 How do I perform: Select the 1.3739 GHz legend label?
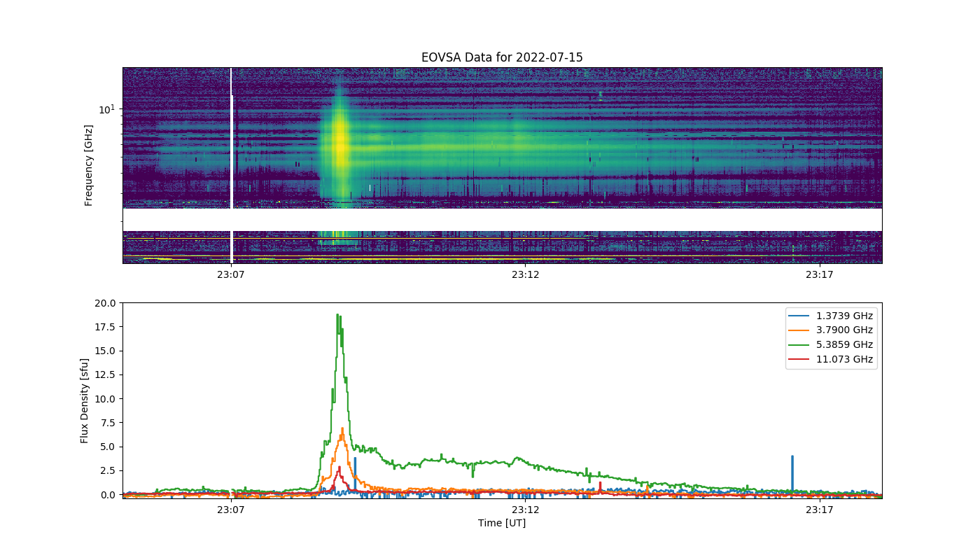click(x=845, y=316)
